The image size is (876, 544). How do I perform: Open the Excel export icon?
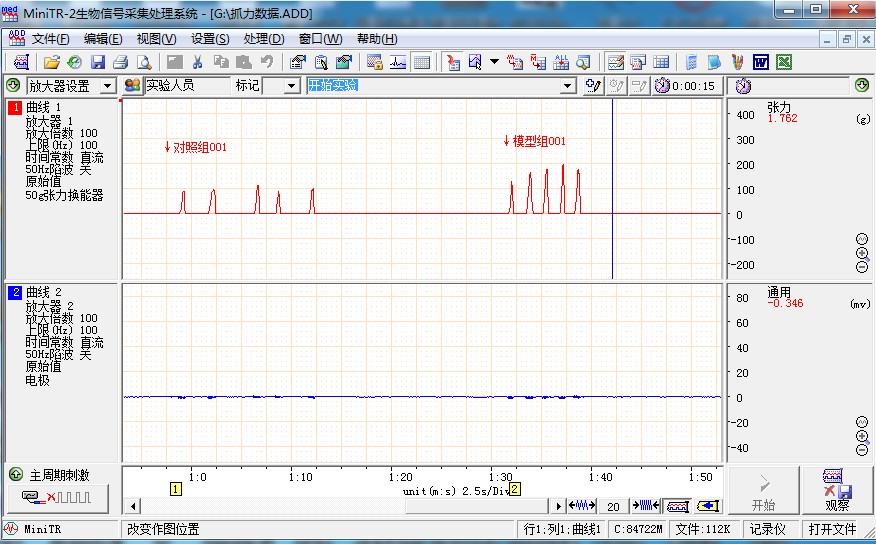(x=785, y=62)
